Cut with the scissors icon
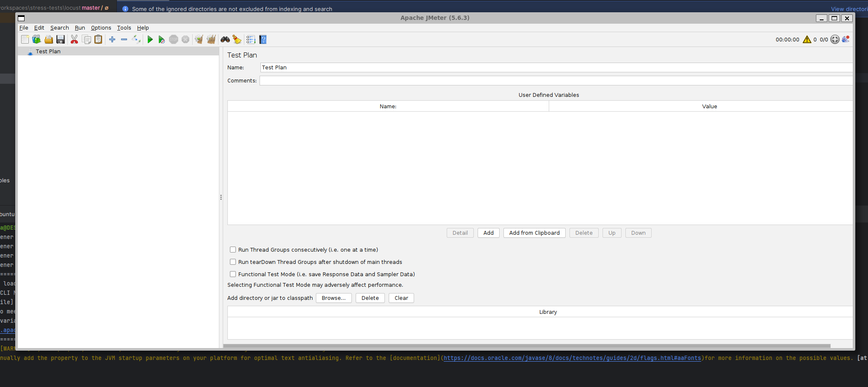Screen dimensions: 868x387 click(75, 39)
